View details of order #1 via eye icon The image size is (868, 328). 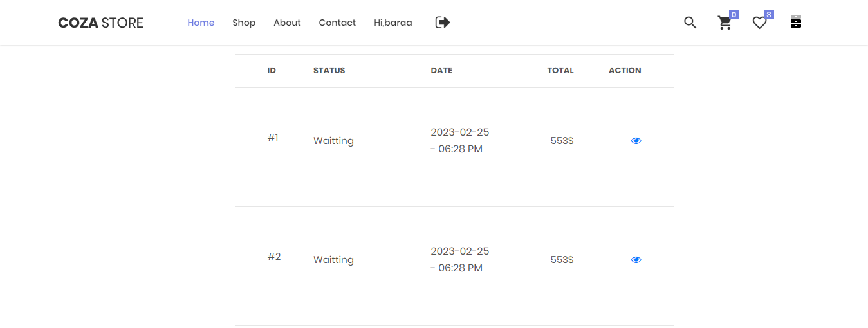[636, 140]
